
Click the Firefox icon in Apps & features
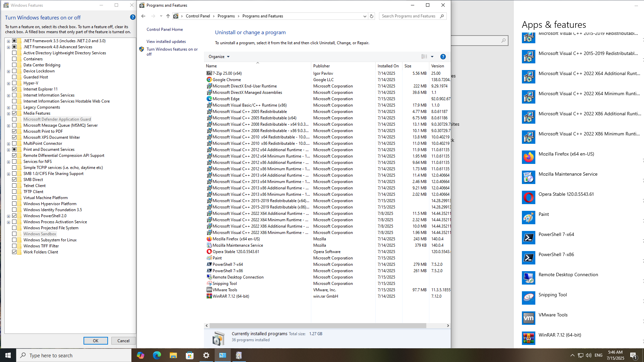[529, 157]
